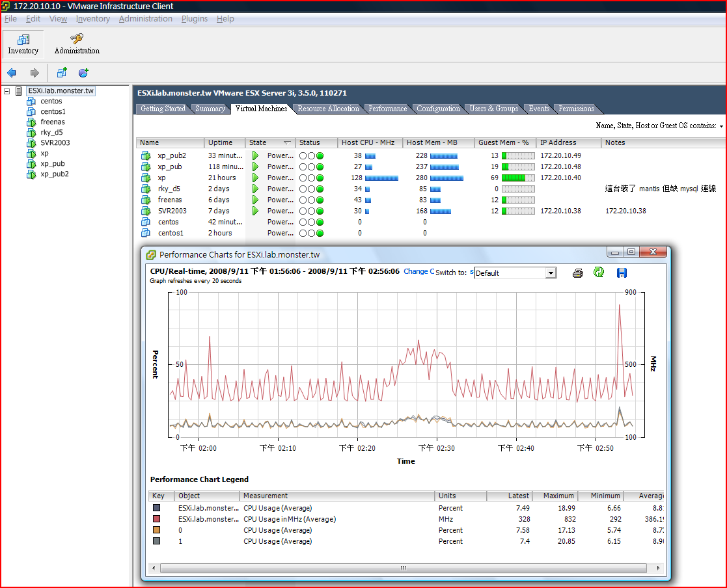The image size is (727, 588).
Task: Switch to the Resource Allocation tab
Action: (328, 109)
